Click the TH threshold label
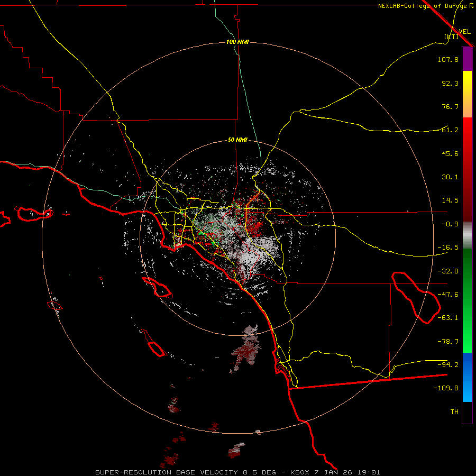Viewport: 476px width, 476px height. 454,412
